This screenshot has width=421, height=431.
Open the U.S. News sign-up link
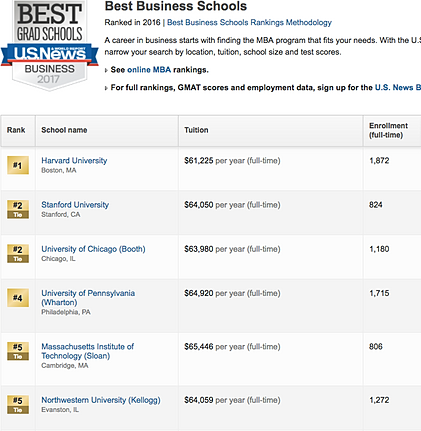pyautogui.click(x=398, y=87)
